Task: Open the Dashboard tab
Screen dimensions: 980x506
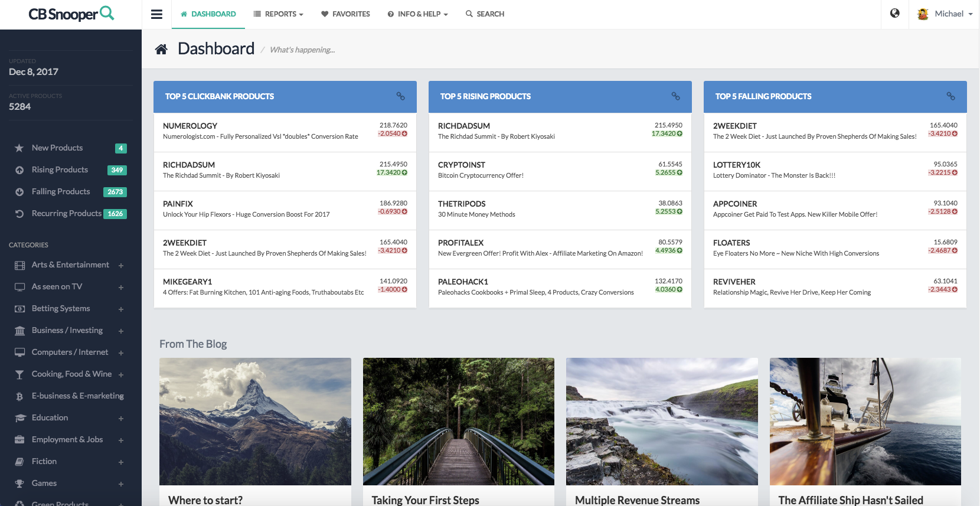Action: click(x=208, y=14)
